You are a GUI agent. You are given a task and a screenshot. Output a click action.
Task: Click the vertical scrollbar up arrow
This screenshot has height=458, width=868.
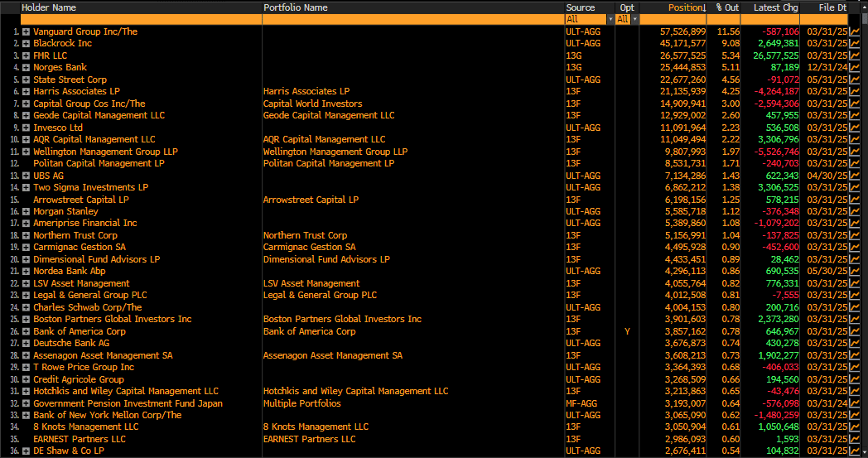(863, 7)
